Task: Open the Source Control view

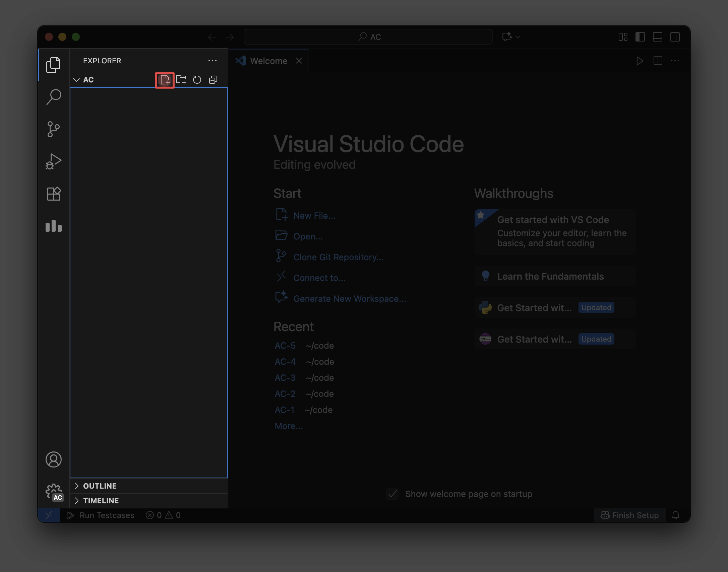Action: click(54, 129)
